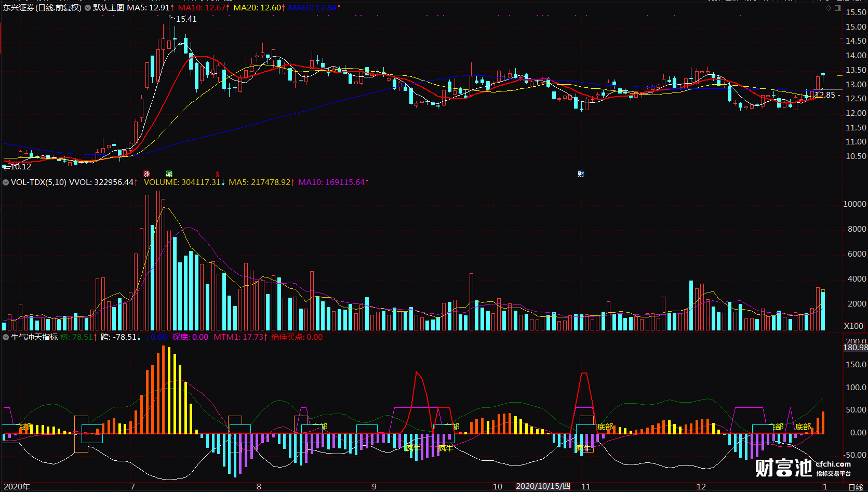Click the 2020年 label on time axis

click(17, 487)
